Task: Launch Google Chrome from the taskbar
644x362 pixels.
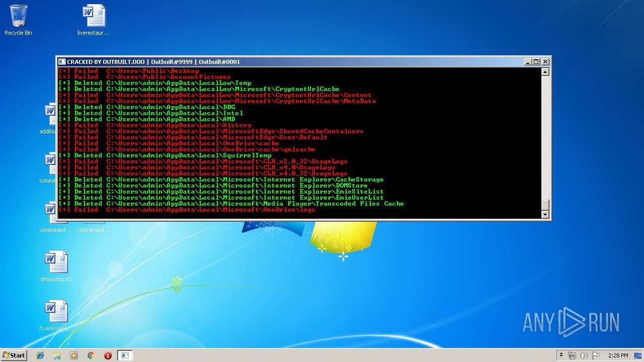Action: pyautogui.click(x=91, y=355)
